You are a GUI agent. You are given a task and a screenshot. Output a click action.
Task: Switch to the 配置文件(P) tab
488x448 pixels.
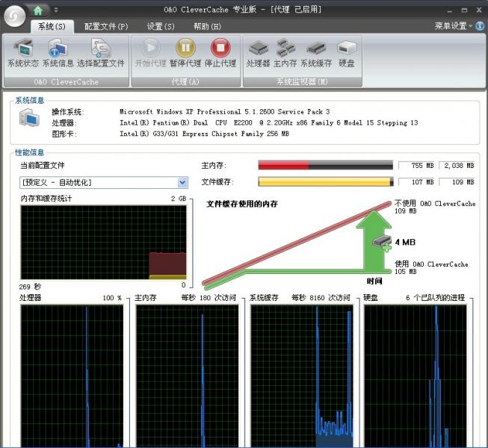pyautogui.click(x=106, y=27)
